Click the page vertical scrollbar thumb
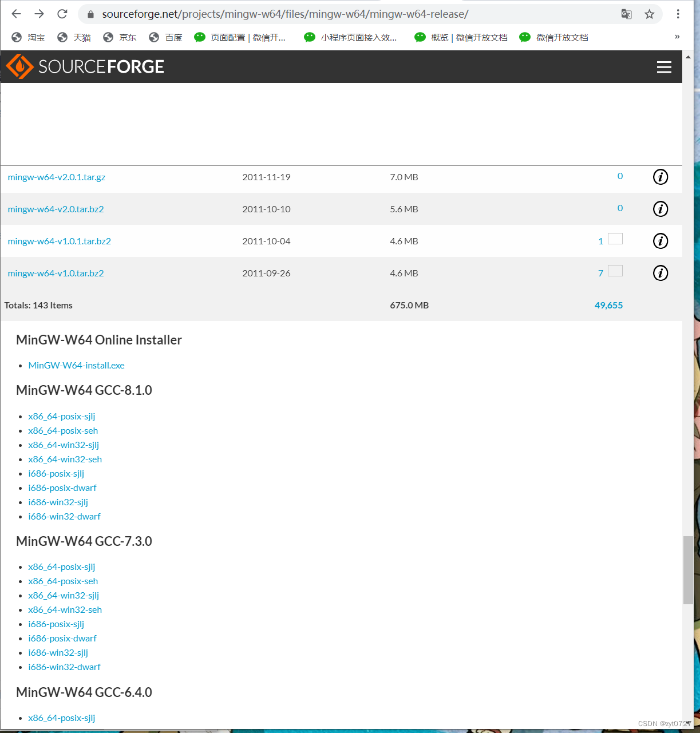Viewport: 700px width, 733px height. pos(688,570)
